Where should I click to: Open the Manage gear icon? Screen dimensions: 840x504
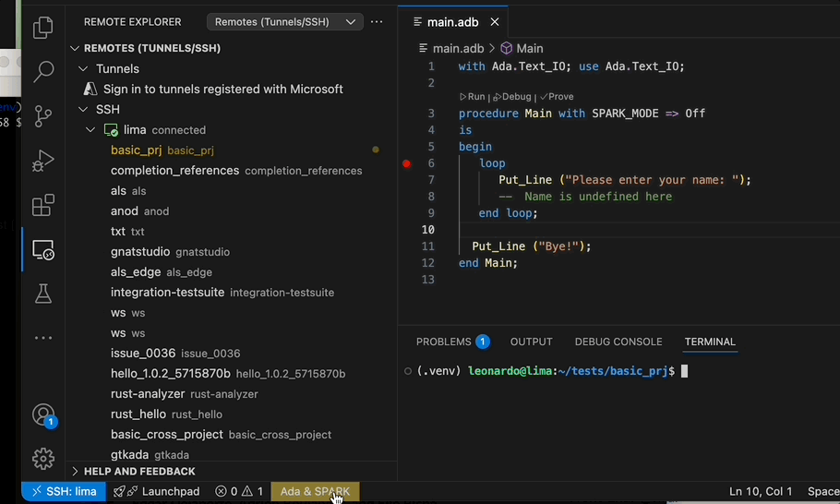click(42, 458)
